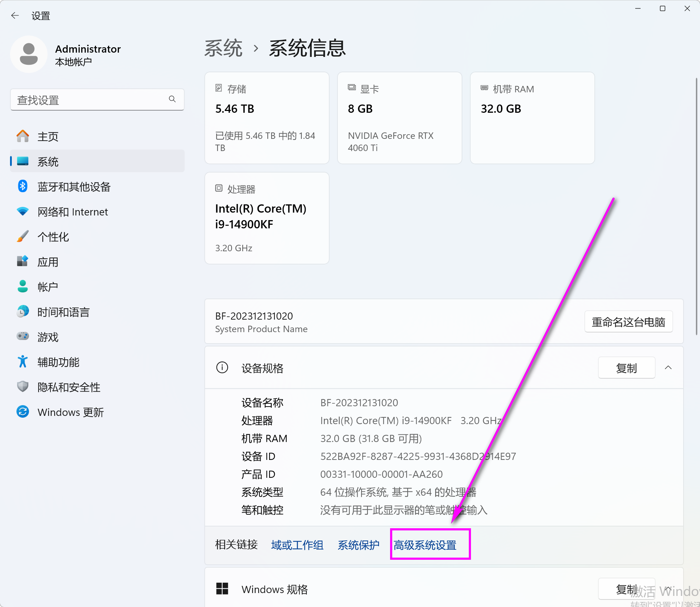Open Network and Internet settings
Screen dimensions: 700x607
click(72, 212)
